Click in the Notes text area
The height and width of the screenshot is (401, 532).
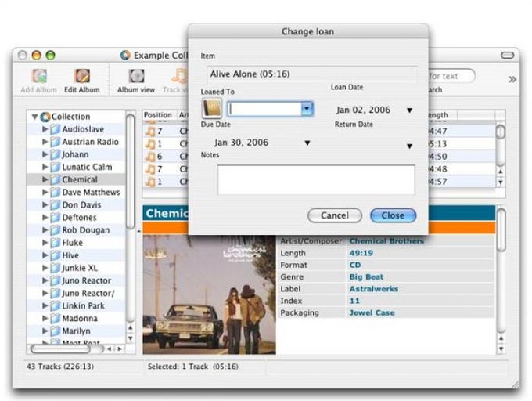pyautogui.click(x=316, y=180)
